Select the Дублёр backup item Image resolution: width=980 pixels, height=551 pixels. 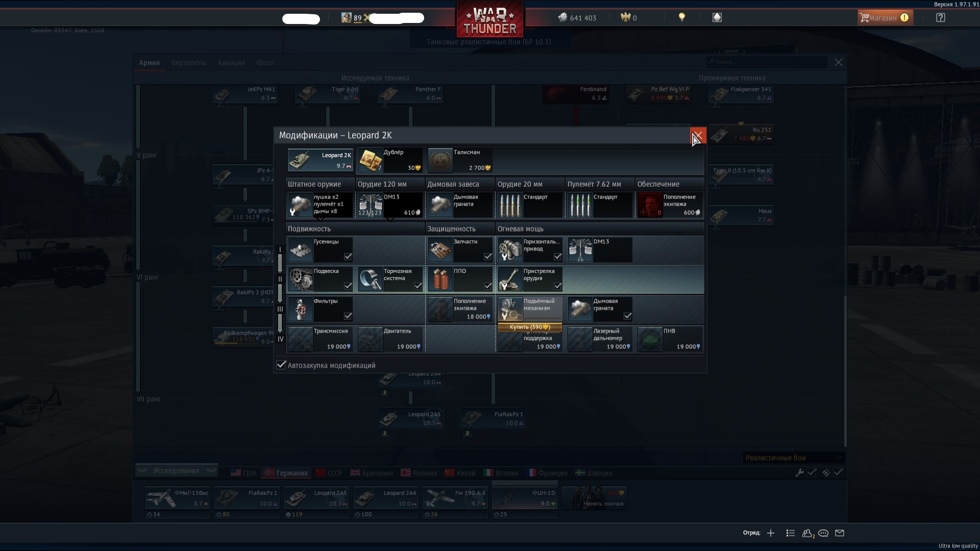click(390, 160)
